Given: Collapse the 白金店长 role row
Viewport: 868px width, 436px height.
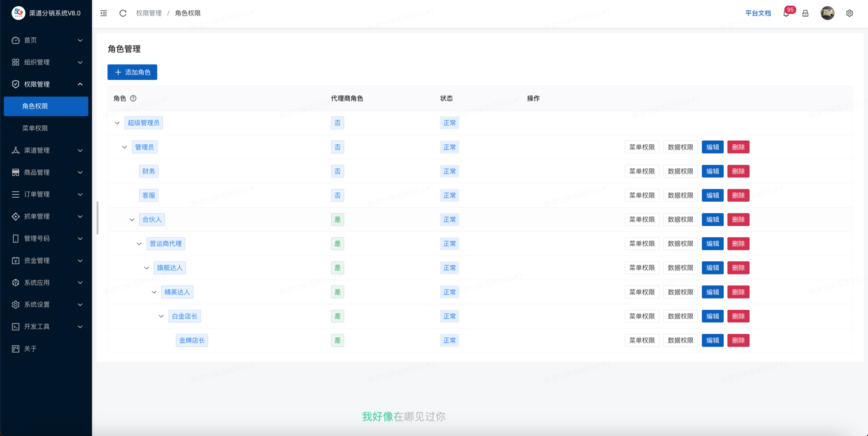Looking at the screenshot, I should [x=161, y=317].
